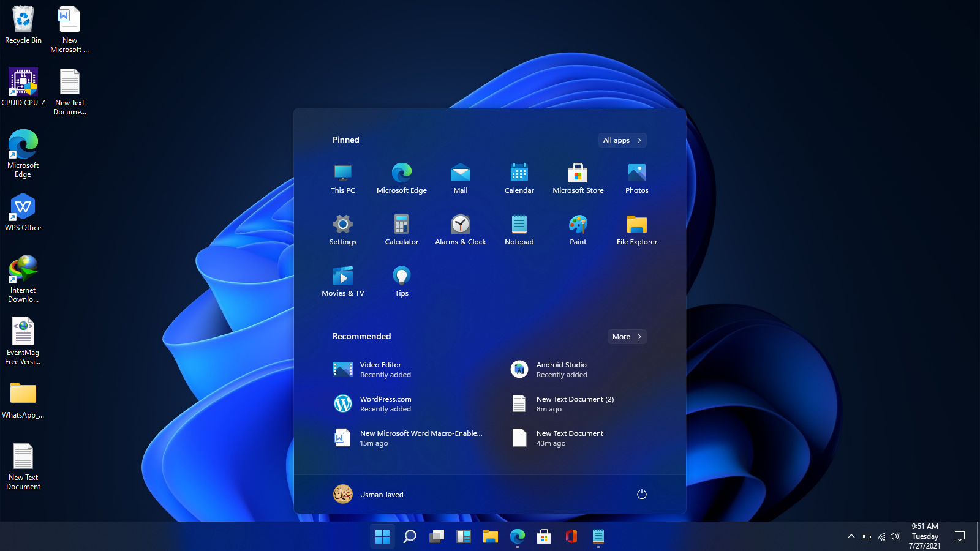This screenshot has width=980, height=551.
Task: Launch Notepad from pinned apps
Action: point(519,230)
